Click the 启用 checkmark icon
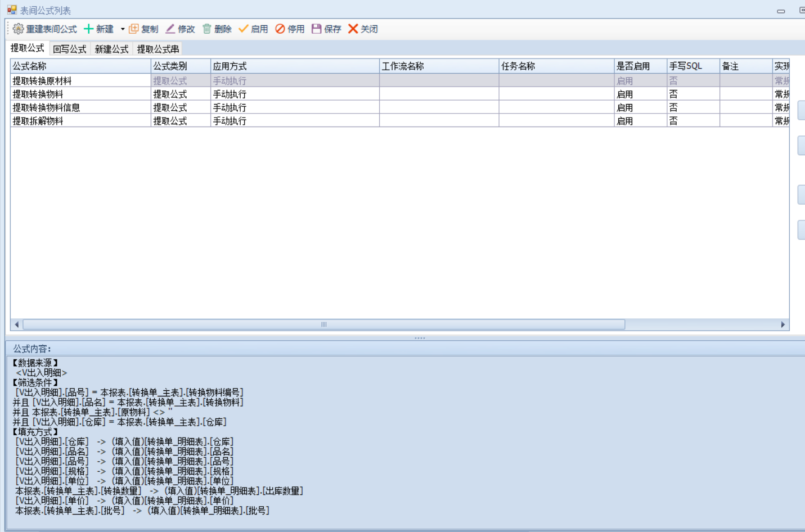This screenshot has width=805, height=532. [x=244, y=29]
